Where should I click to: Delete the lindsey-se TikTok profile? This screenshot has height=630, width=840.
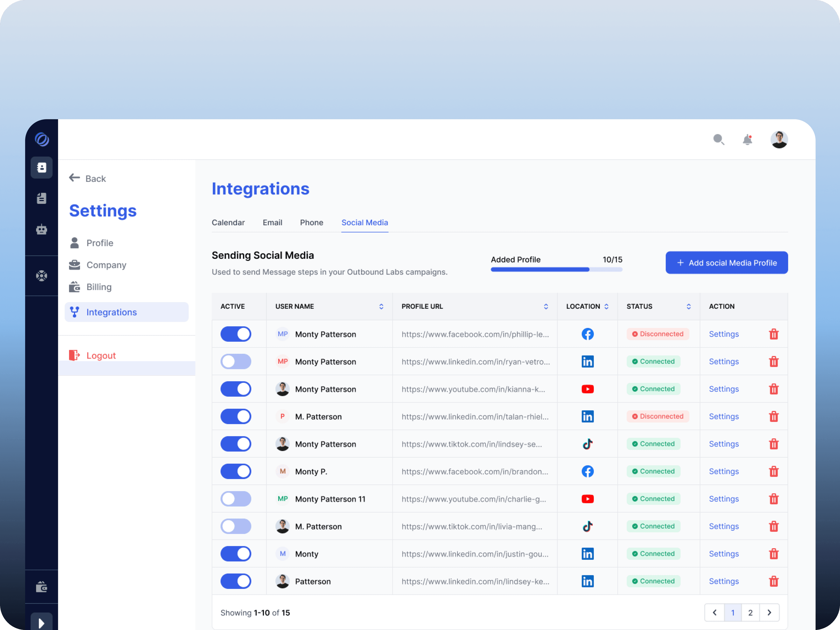pyautogui.click(x=773, y=444)
